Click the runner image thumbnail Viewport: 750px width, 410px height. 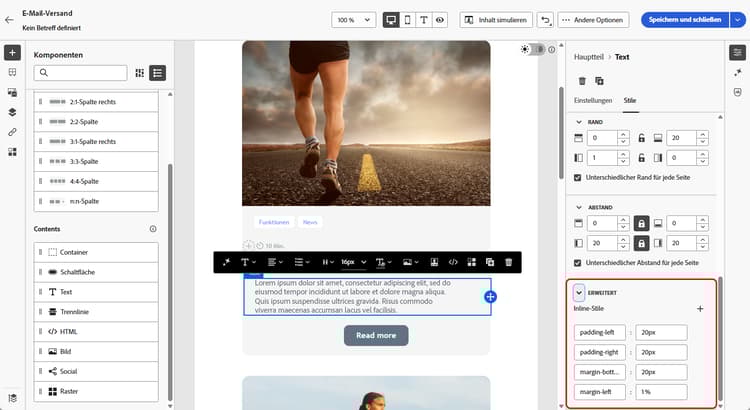point(366,123)
